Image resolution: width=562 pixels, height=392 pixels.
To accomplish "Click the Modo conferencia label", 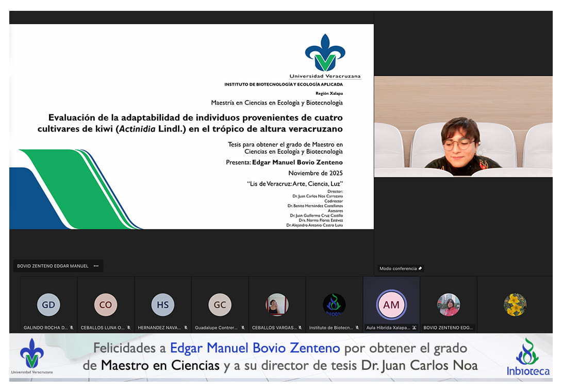I will [398, 269].
